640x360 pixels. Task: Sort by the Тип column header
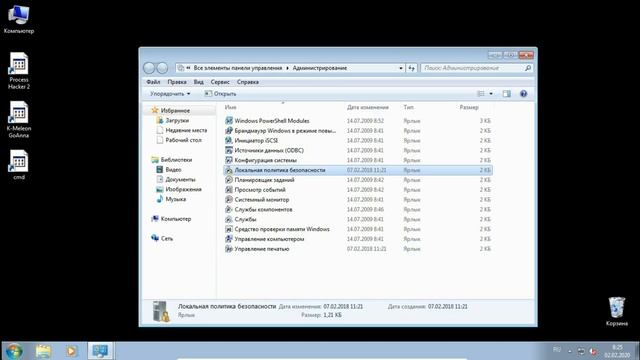(x=409, y=107)
